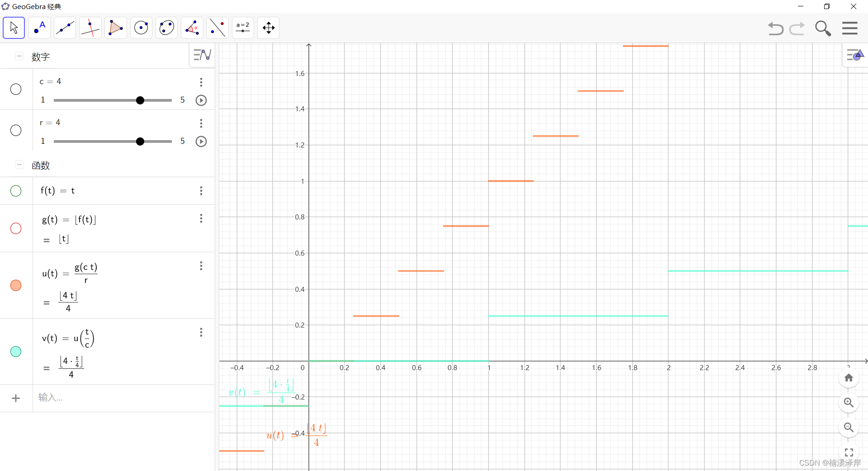Play animation for slider r
The height and width of the screenshot is (471, 868).
point(201,141)
